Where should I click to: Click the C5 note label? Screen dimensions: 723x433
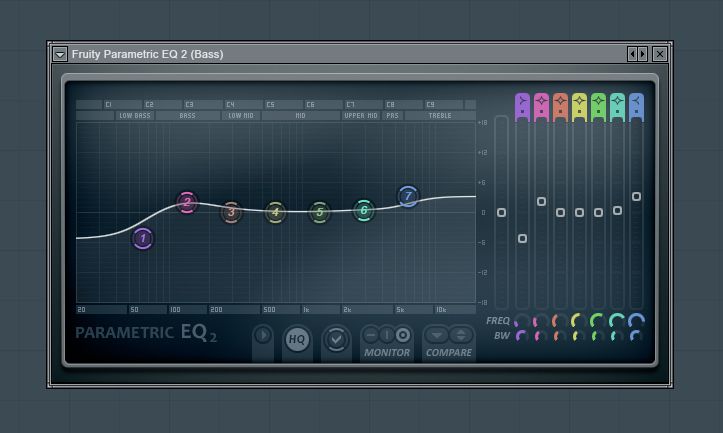(270, 105)
